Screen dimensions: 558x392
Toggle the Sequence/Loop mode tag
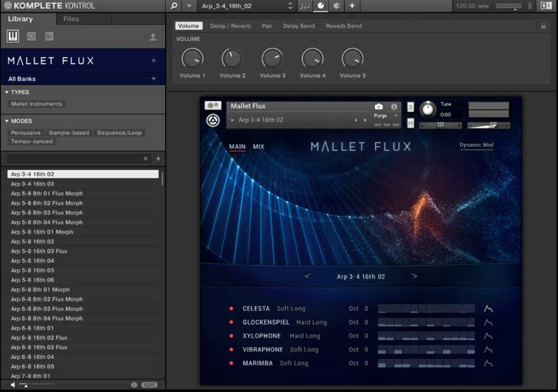[119, 133]
